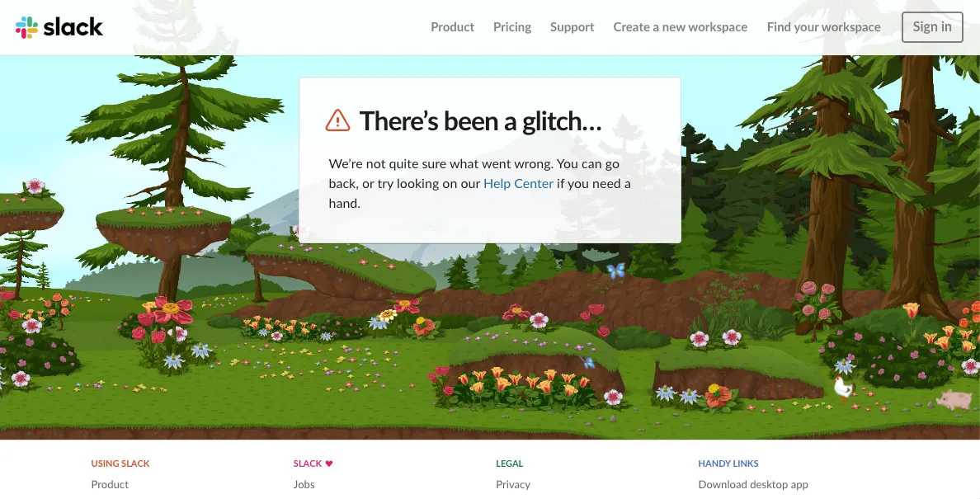Click the USING SLACK footer heading

tap(120, 464)
